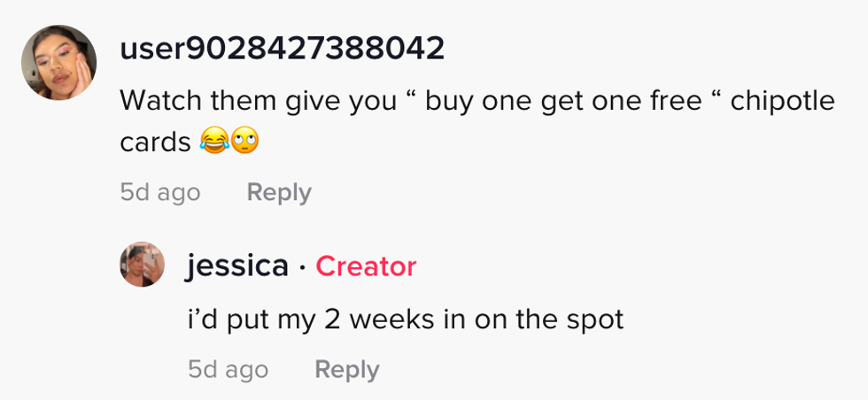
Task: Tap the laughing-crying emoji in the comment
Action: click(213, 142)
